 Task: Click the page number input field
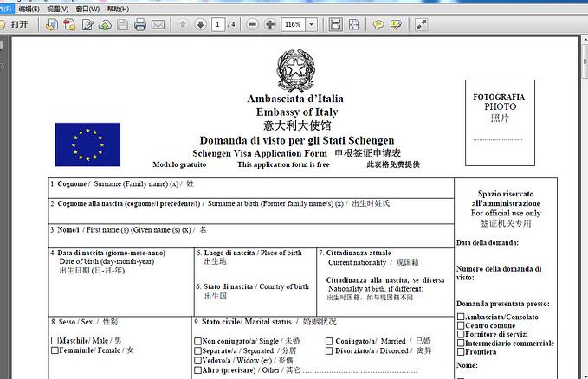click(218, 24)
